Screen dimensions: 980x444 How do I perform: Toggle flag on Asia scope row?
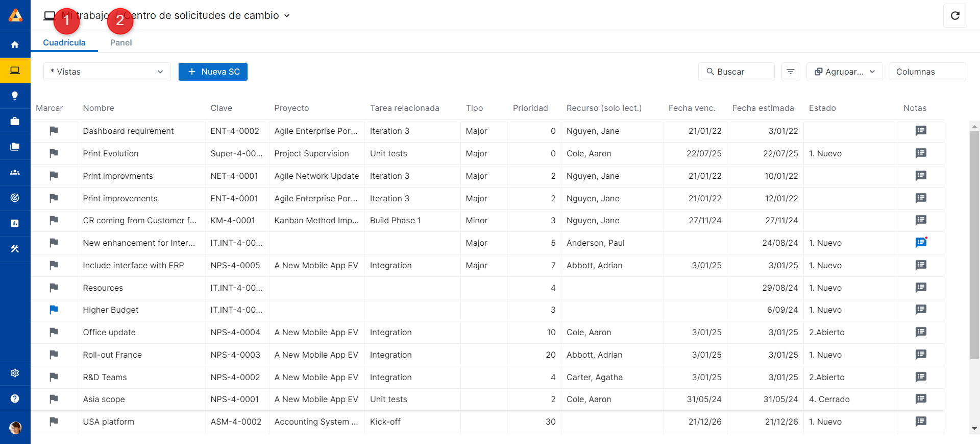(54, 399)
